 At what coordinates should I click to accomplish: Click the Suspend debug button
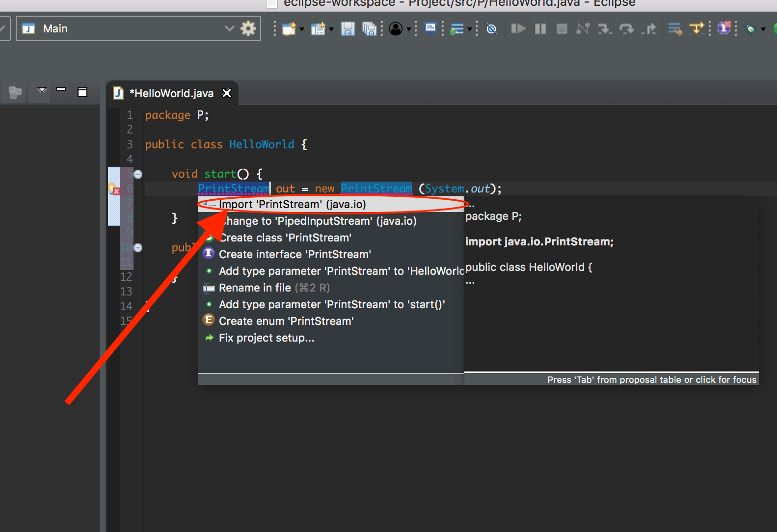(x=540, y=29)
